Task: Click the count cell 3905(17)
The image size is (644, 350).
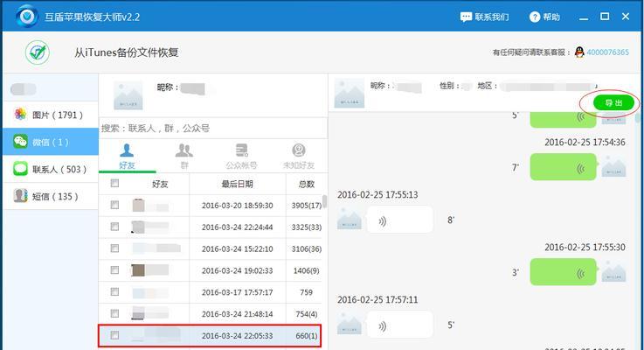Action: (x=307, y=206)
